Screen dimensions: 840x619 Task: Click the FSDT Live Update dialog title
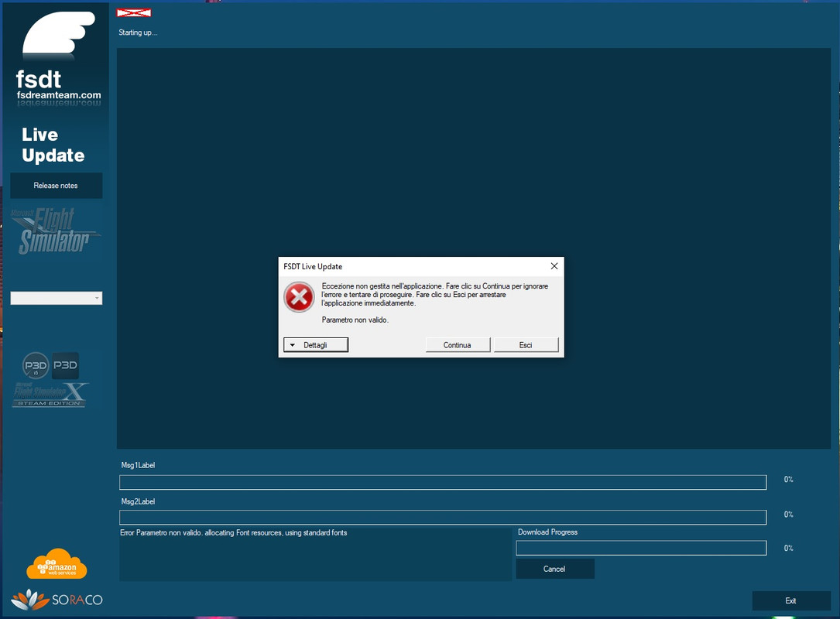click(x=313, y=266)
